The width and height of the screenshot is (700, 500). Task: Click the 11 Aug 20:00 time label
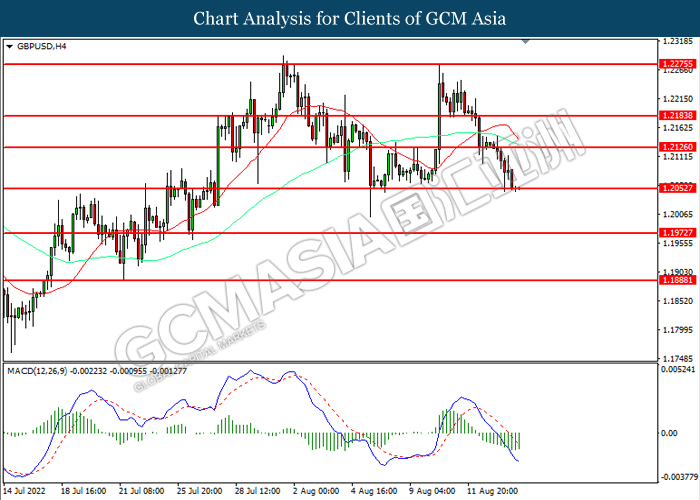(x=492, y=491)
